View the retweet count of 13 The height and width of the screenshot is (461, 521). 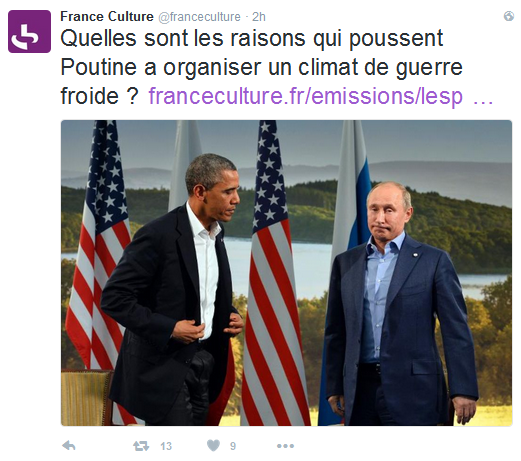[166, 446]
